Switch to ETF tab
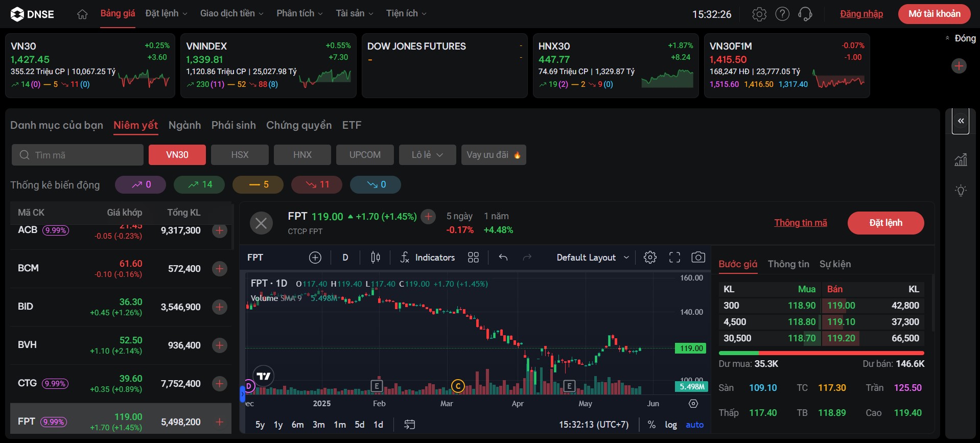980x443 pixels. tap(352, 125)
